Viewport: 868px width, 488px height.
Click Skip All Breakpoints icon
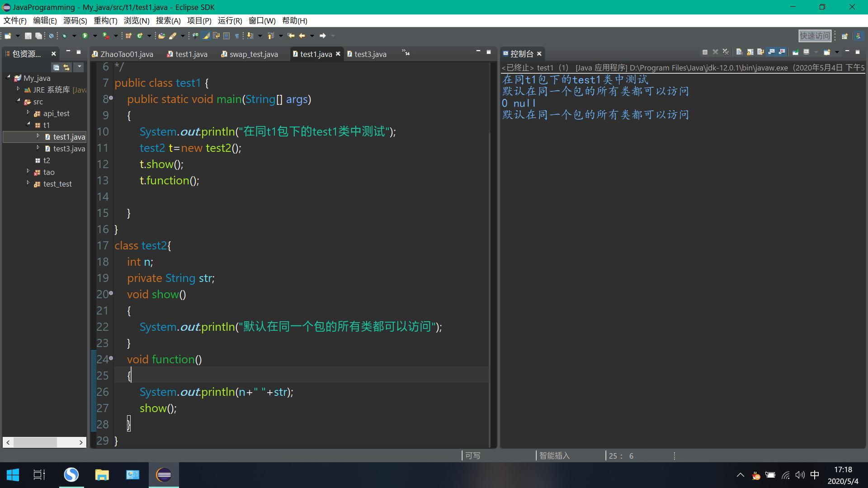51,36
